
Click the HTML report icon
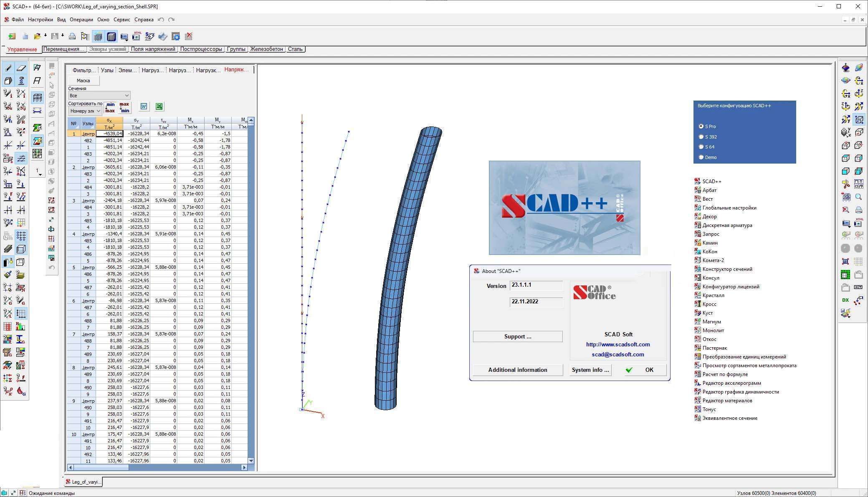click(x=136, y=36)
